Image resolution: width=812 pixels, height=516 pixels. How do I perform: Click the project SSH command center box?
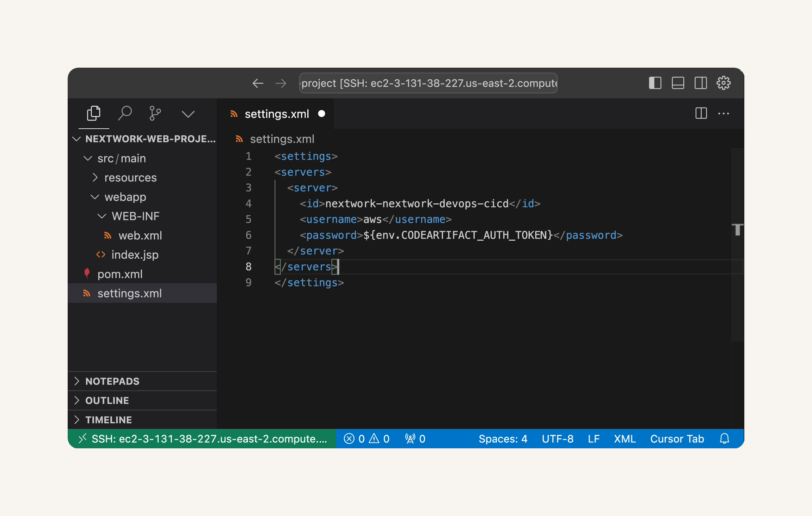click(x=428, y=83)
